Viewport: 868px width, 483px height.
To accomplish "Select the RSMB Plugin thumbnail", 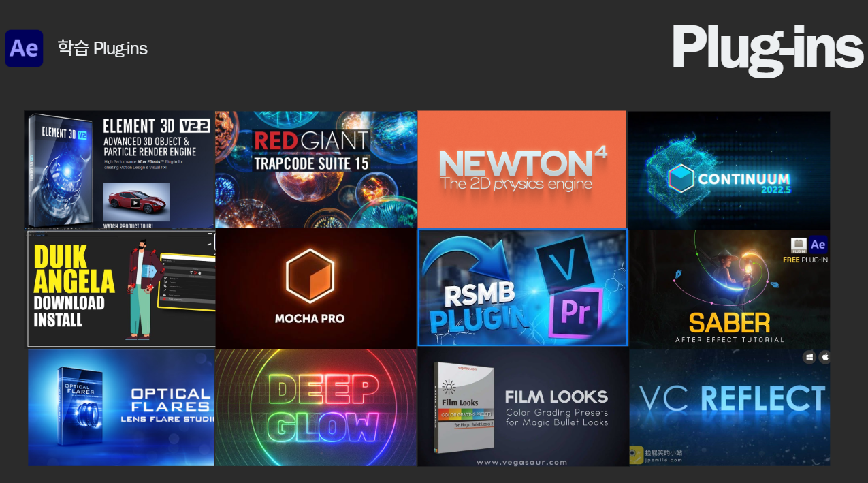I will click(x=523, y=287).
